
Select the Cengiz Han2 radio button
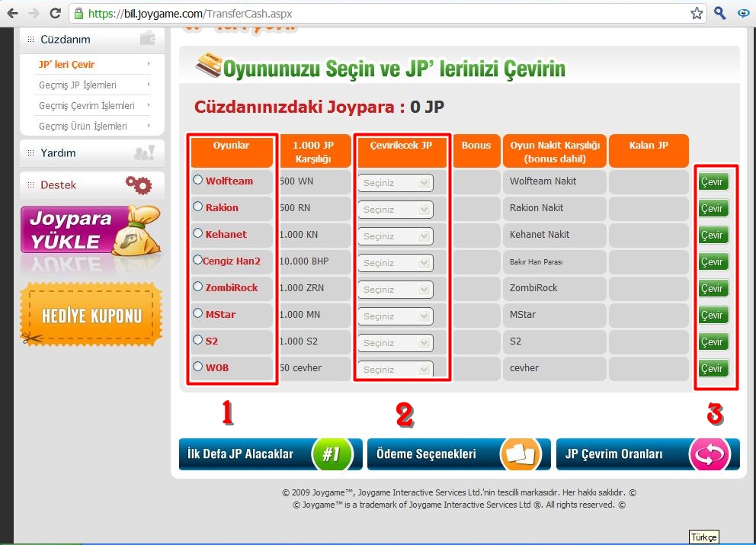pos(197,260)
